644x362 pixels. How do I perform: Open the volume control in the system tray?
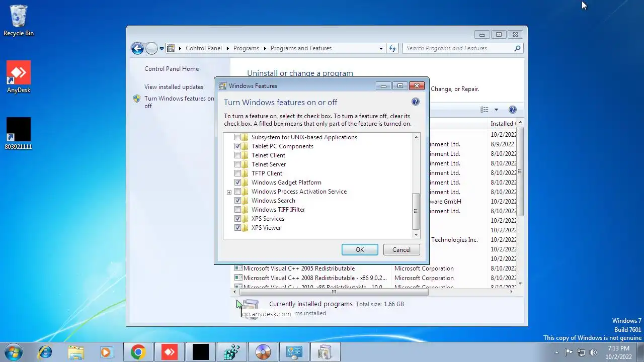(x=593, y=352)
